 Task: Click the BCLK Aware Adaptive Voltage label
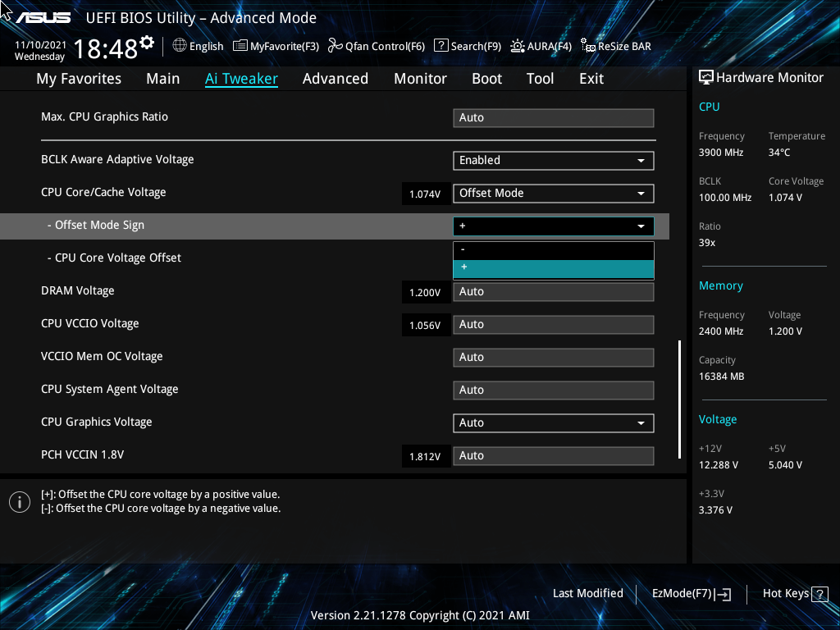117,160
